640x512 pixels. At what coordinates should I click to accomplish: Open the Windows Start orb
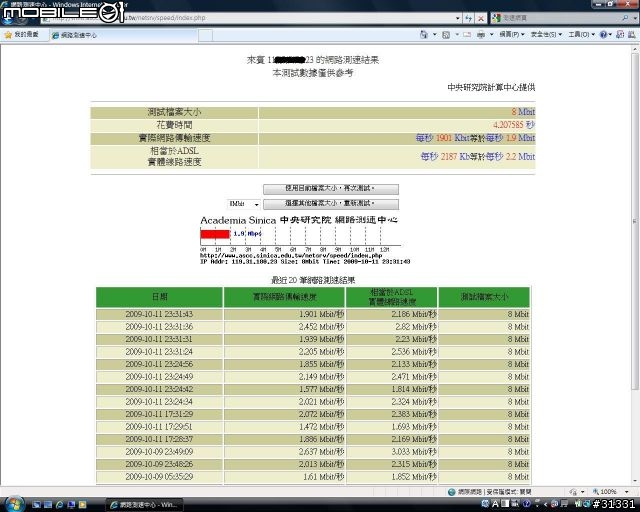click(x=15, y=503)
